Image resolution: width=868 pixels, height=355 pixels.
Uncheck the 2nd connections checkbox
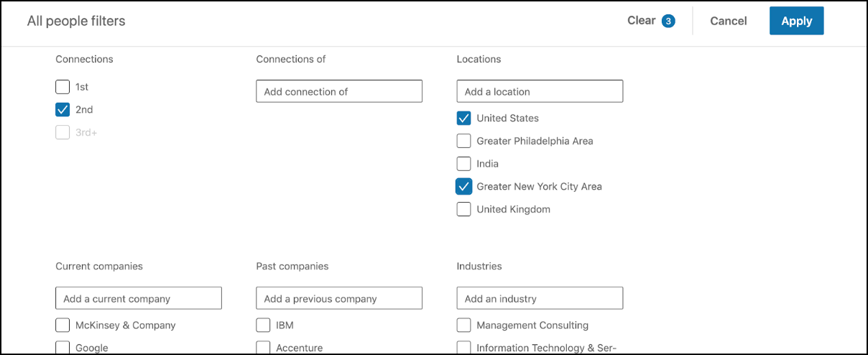63,110
